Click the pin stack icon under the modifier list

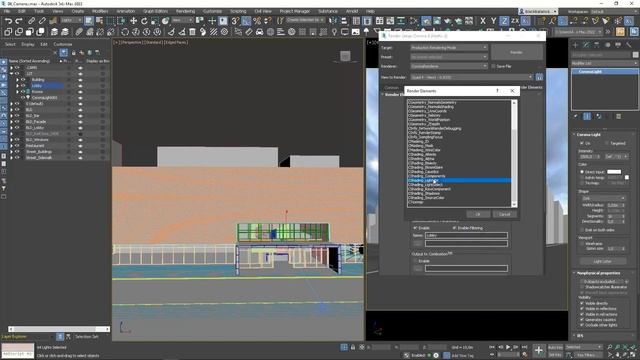[576, 117]
